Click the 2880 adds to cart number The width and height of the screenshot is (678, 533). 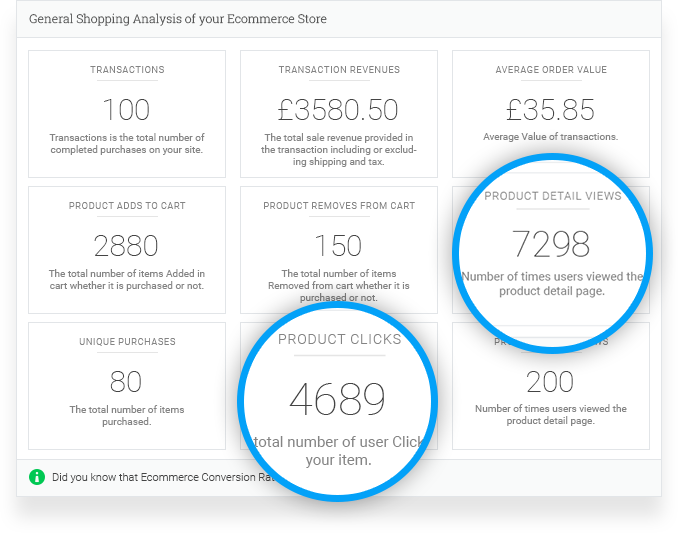pyautogui.click(x=126, y=246)
